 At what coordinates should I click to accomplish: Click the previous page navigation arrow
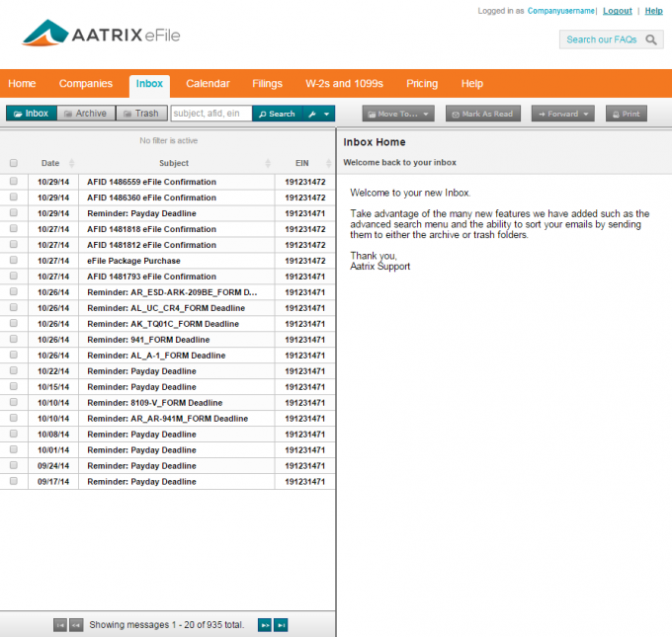(x=76, y=624)
